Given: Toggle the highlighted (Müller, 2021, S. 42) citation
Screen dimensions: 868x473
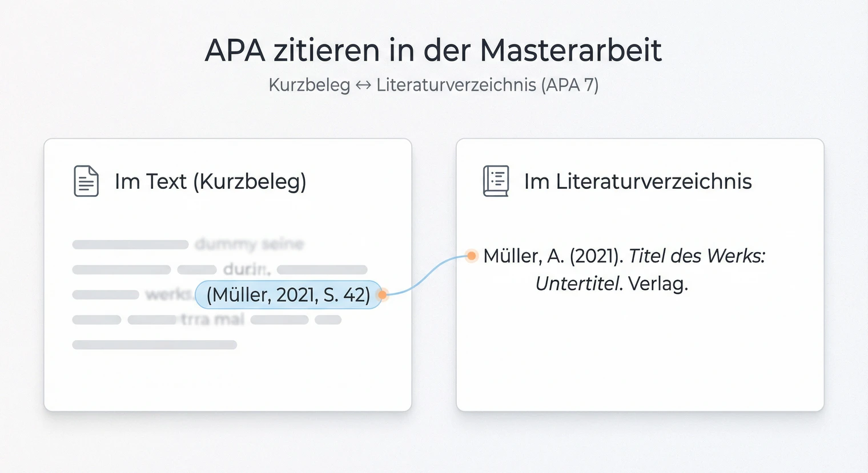Looking at the screenshot, I should tap(288, 295).
